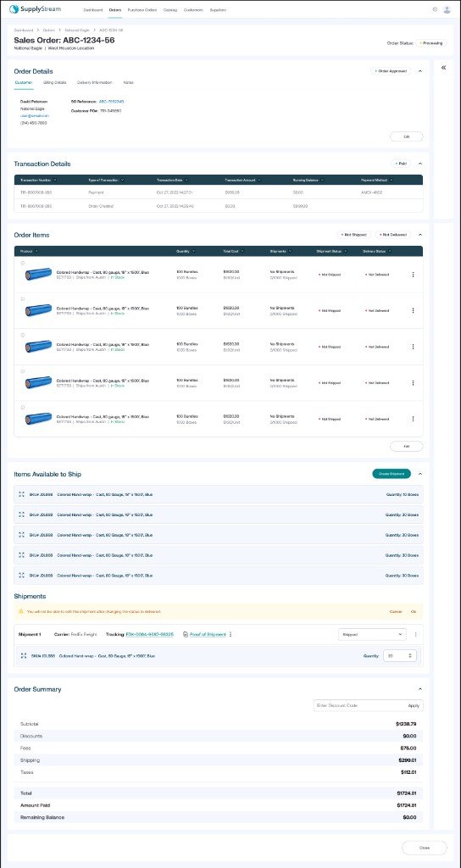The image size is (461, 868).
Task: Collapse the Order Summary section
Action: tap(420, 689)
